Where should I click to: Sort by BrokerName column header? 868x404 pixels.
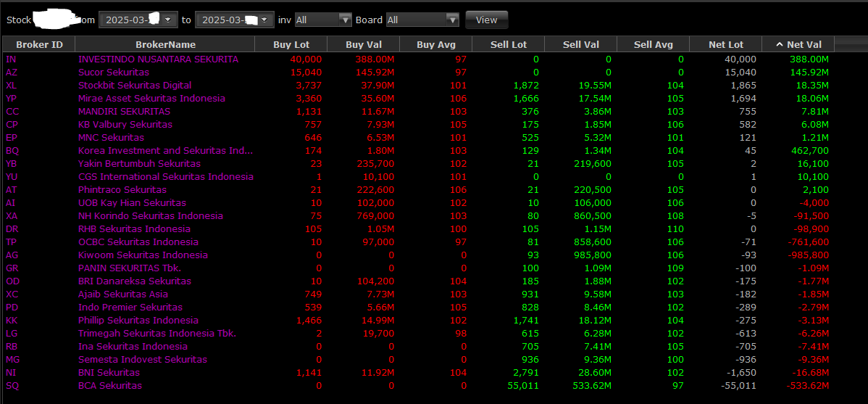pyautogui.click(x=165, y=44)
